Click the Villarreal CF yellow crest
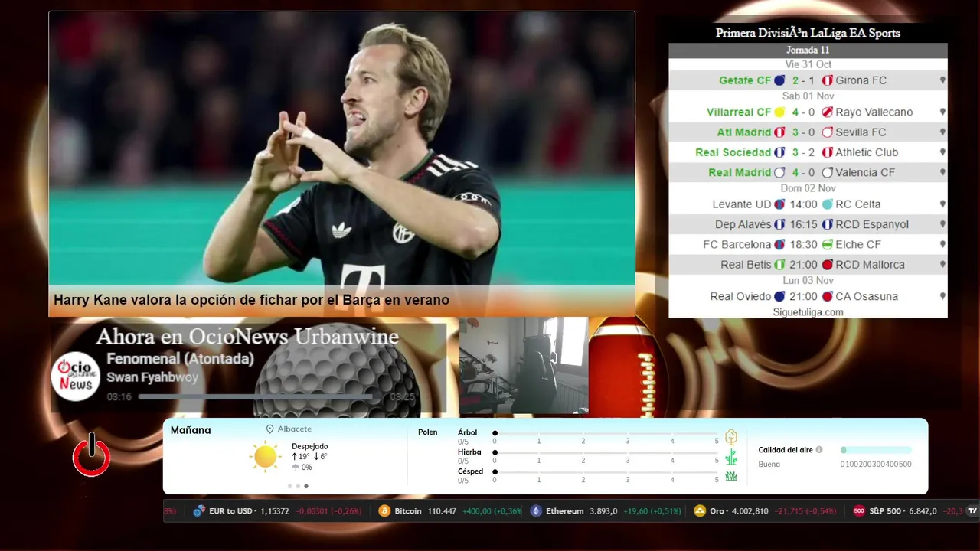The image size is (980, 551). tap(779, 112)
